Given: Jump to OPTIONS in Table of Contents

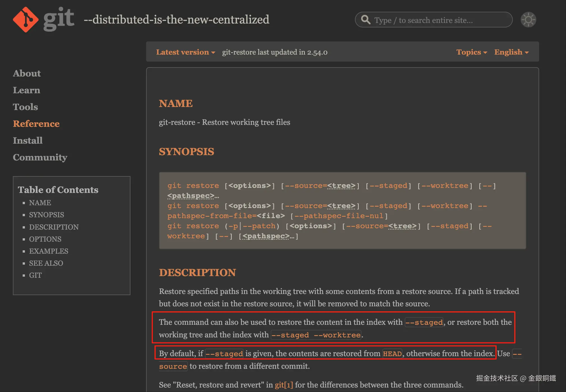Looking at the screenshot, I should tap(45, 239).
